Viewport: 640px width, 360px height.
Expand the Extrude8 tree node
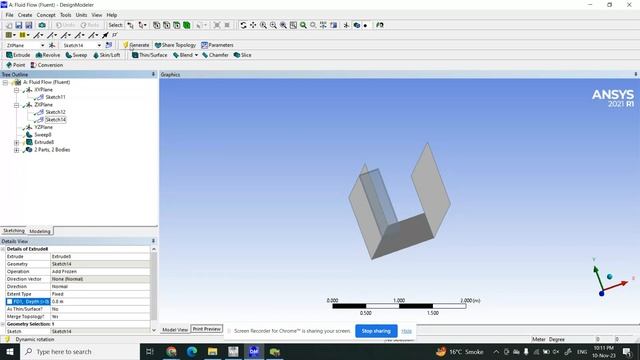tap(16, 142)
